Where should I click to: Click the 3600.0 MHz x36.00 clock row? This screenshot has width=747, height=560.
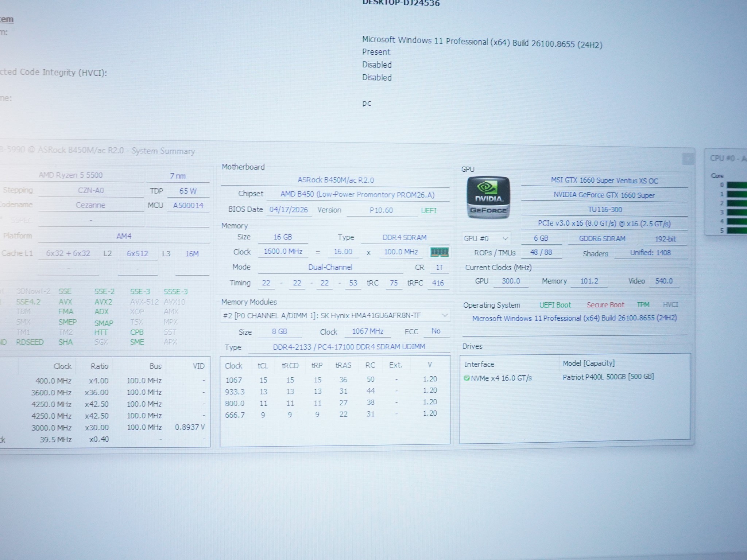point(105,392)
